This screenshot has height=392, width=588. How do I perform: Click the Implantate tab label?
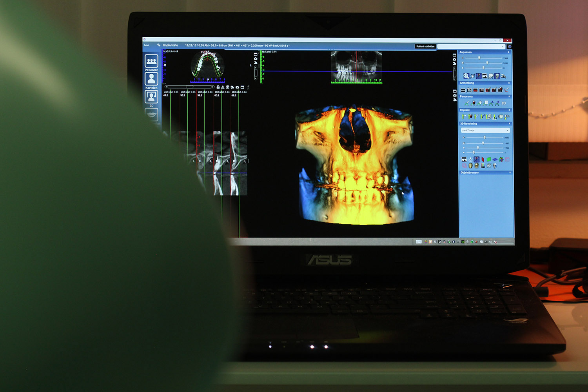[x=170, y=45]
